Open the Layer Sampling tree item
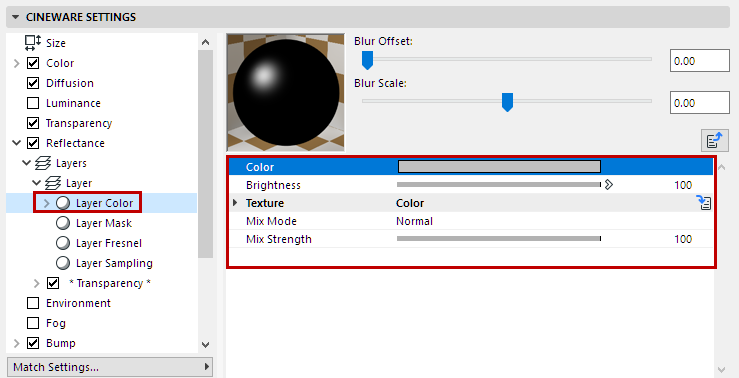739x378 pixels. [114, 263]
